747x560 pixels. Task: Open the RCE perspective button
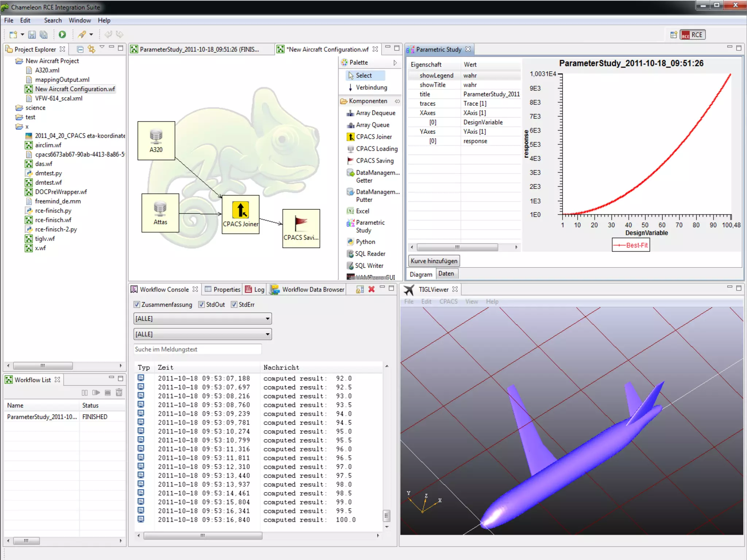coord(693,35)
